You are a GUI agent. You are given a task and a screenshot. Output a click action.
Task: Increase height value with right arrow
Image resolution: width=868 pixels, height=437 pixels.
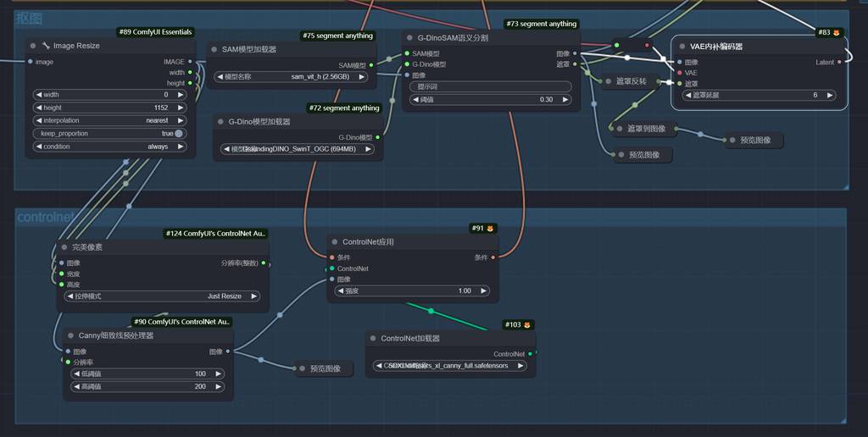coord(181,108)
